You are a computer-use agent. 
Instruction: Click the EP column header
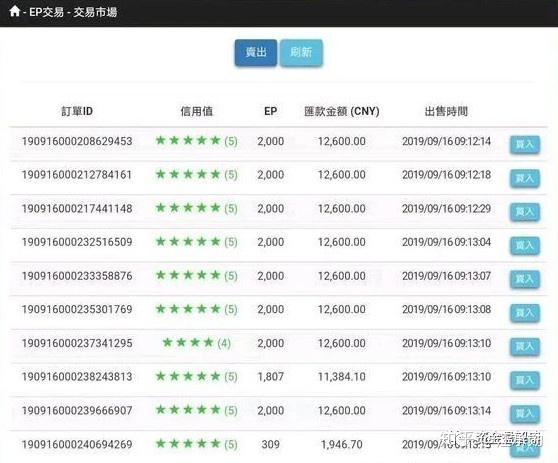[x=270, y=111]
